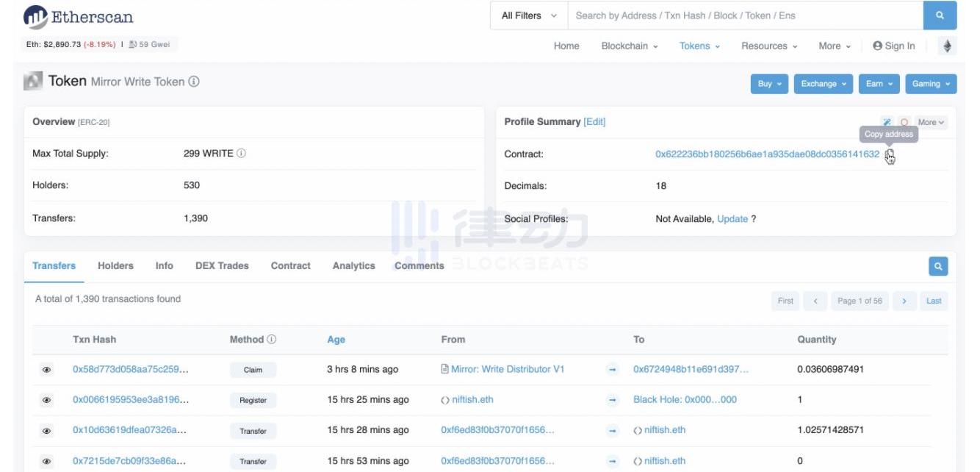Expand the Resources menu
This screenshot has height=472, width=980.
pyautogui.click(x=769, y=46)
